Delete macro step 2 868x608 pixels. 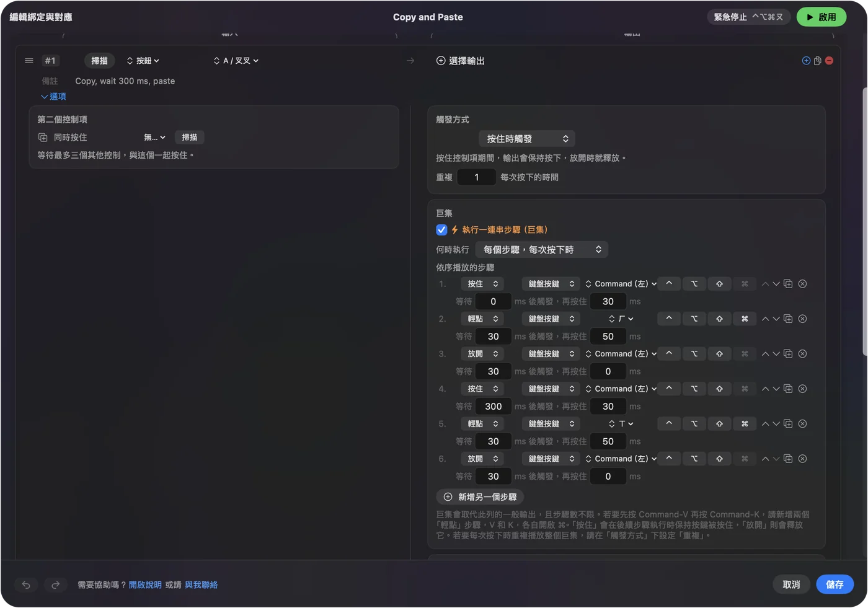point(802,319)
